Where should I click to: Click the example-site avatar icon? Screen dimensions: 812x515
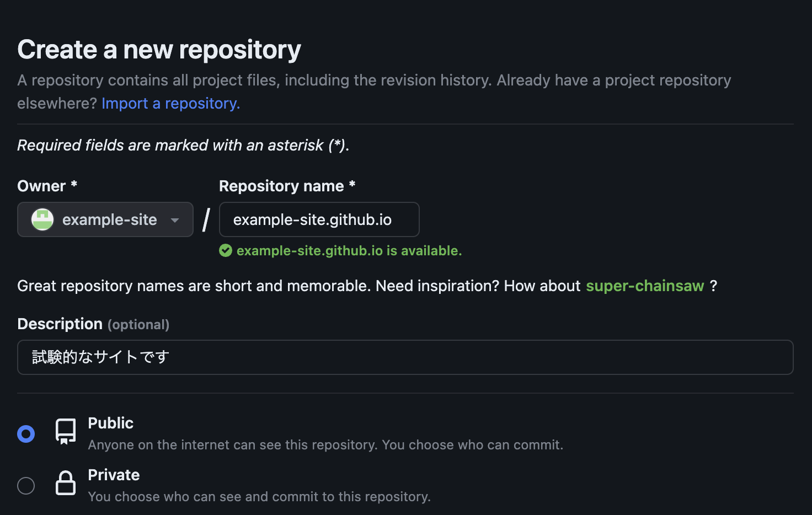pyautogui.click(x=42, y=219)
